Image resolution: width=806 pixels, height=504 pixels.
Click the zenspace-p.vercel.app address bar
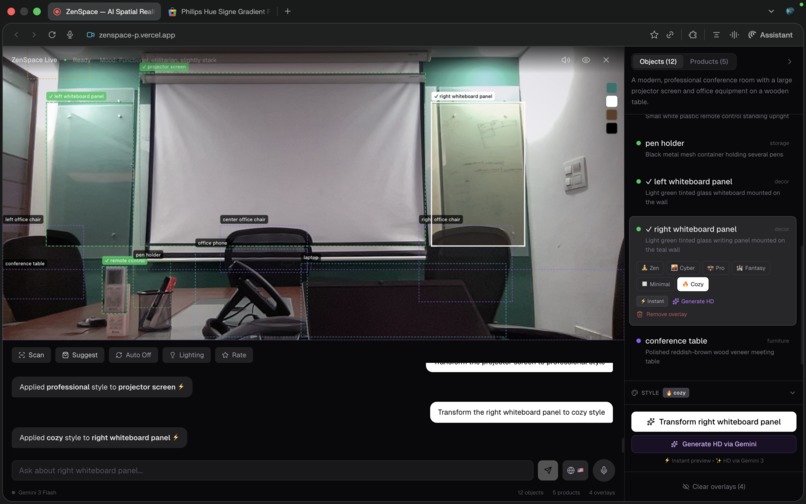coord(137,35)
